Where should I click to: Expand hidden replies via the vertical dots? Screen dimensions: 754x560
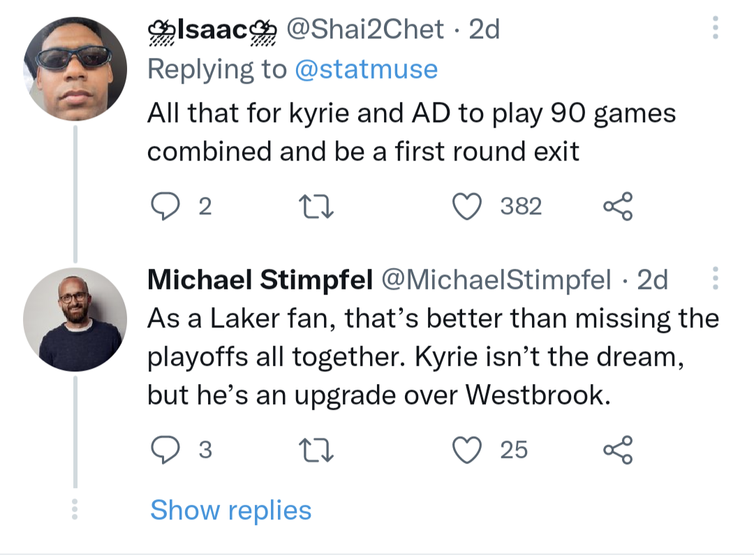click(x=75, y=510)
